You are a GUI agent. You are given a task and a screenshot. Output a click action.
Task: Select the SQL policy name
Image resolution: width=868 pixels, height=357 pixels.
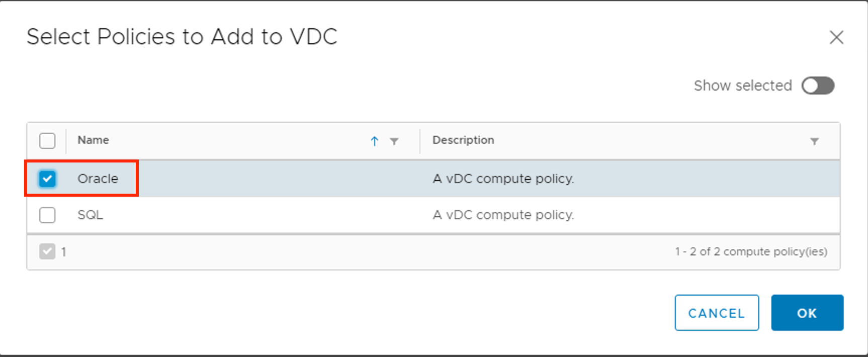coord(90,215)
